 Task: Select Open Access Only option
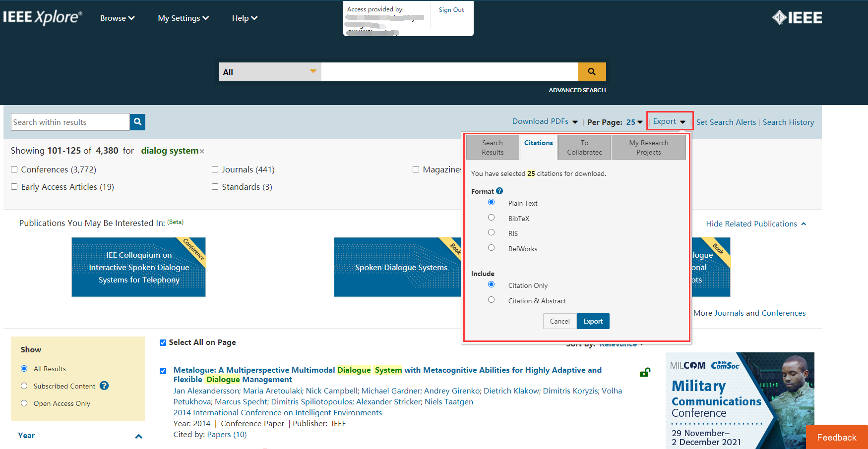coord(24,403)
